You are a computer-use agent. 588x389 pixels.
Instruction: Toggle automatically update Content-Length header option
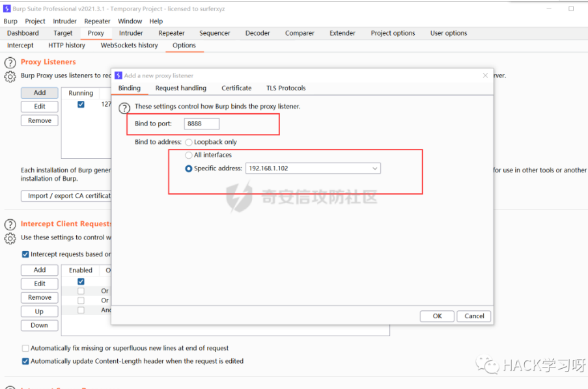coord(25,362)
